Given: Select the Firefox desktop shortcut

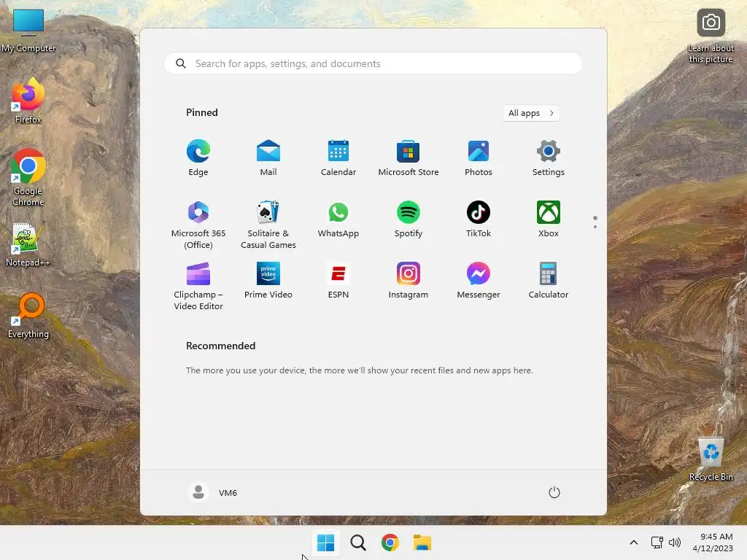Looking at the screenshot, I should tap(28, 101).
